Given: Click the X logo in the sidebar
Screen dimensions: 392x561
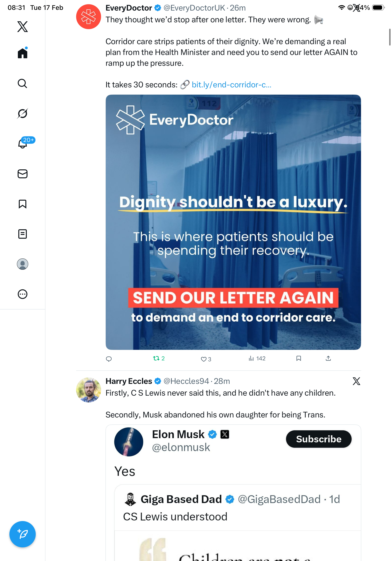Looking at the screenshot, I should click(23, 27).
